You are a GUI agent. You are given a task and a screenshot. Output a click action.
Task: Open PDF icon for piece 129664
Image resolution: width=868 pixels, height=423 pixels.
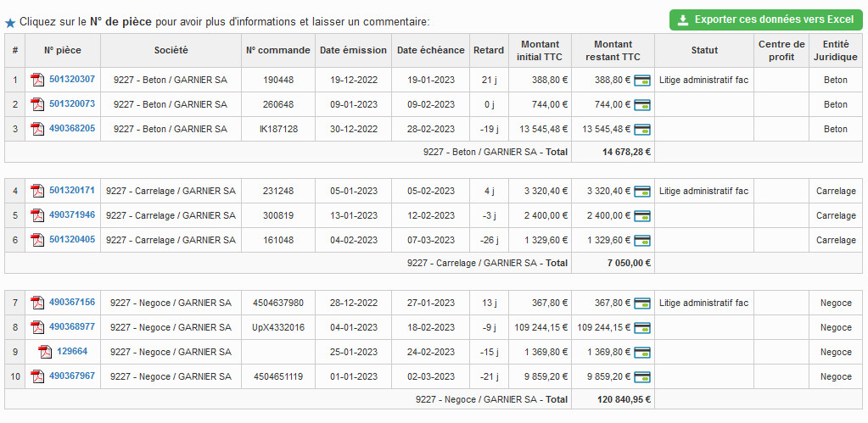click(x=45, y=352)
